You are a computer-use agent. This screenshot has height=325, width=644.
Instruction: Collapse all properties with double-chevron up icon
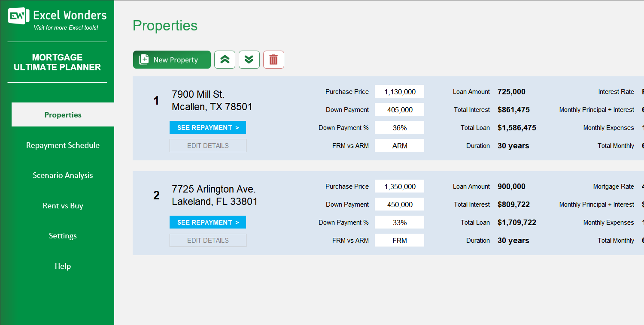pyautogui.click(x=225, y=60)
